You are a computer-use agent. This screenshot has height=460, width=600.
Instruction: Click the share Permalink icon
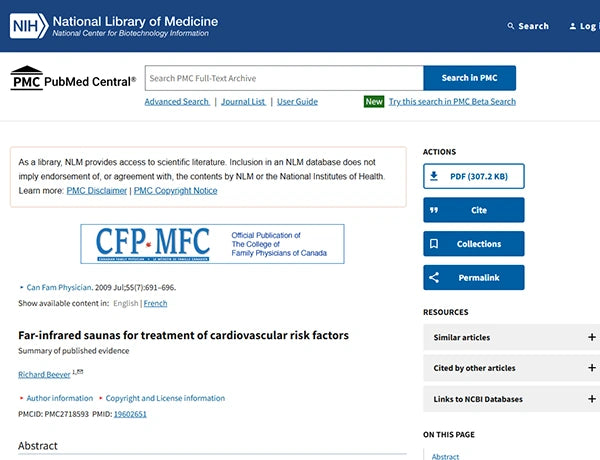434,277
